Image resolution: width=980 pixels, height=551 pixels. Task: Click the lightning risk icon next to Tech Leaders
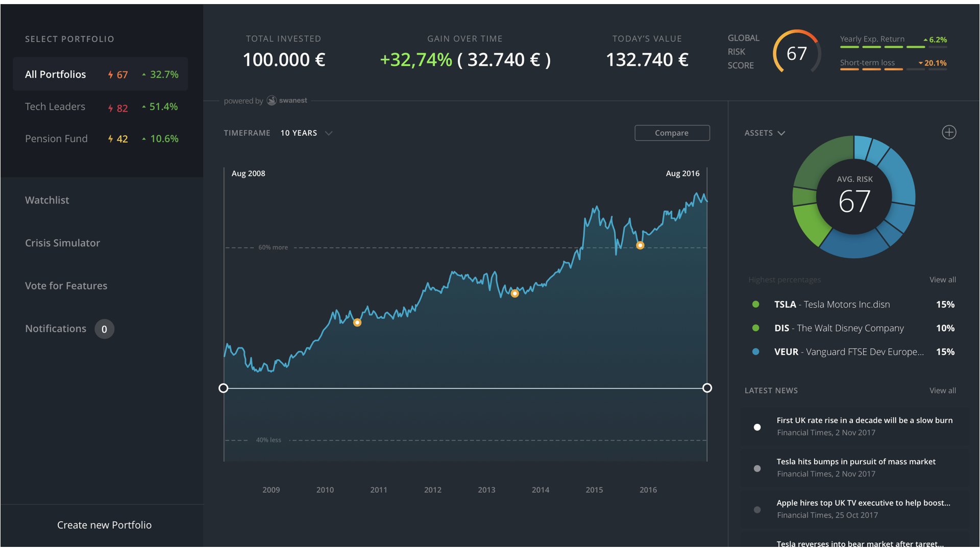pyautogui.click(x=110, y=107)
